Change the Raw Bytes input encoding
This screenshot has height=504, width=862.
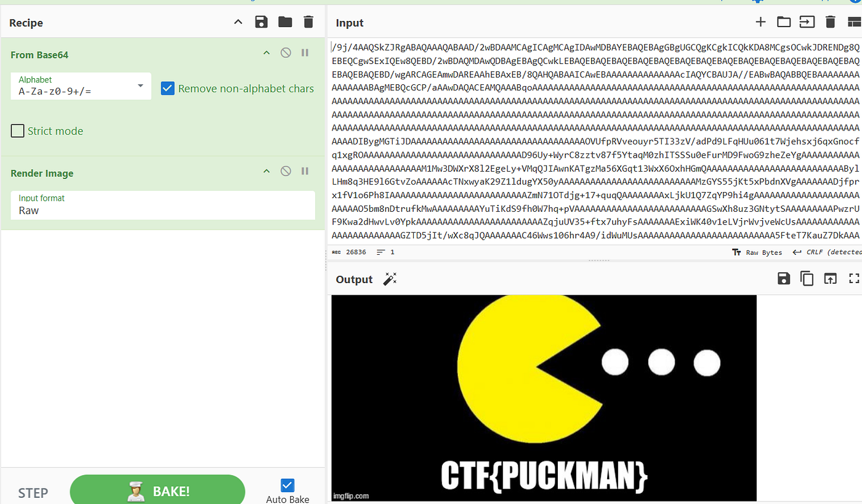tap(757, 252)
